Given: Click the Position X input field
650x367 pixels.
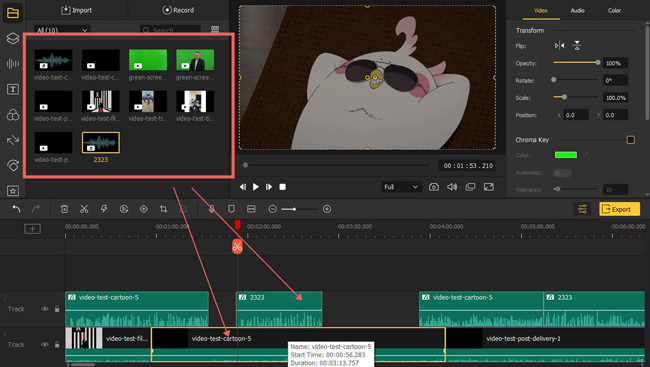Looking at the screenshot, I should click(x=576, y=115).
